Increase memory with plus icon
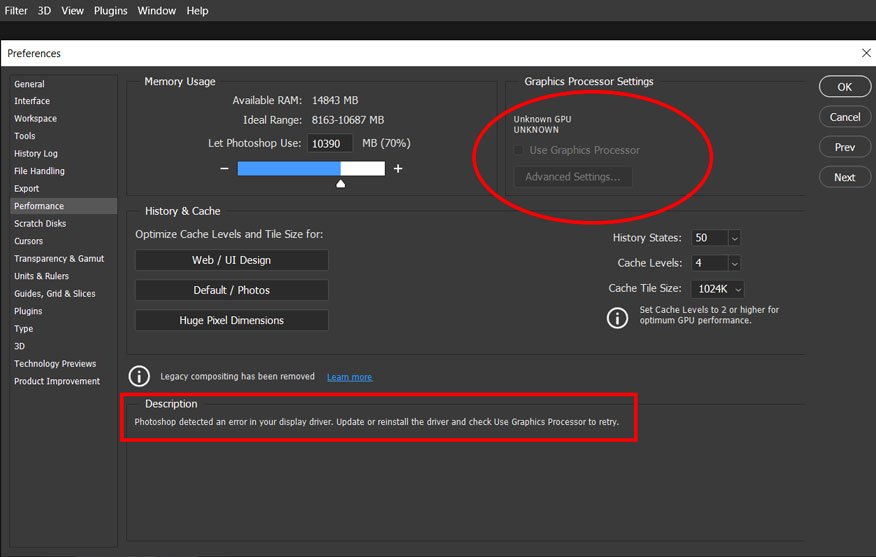This screenshot has width=876, height=557. pos(398,168)
